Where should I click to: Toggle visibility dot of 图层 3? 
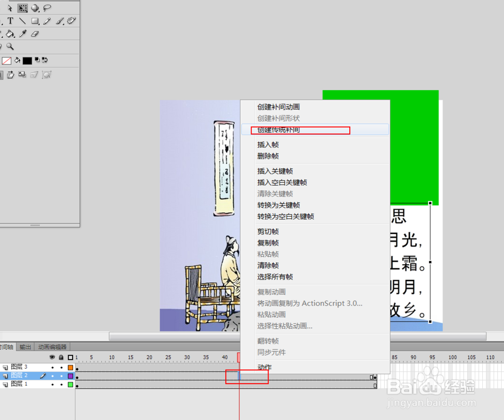(x=52, y=368)
